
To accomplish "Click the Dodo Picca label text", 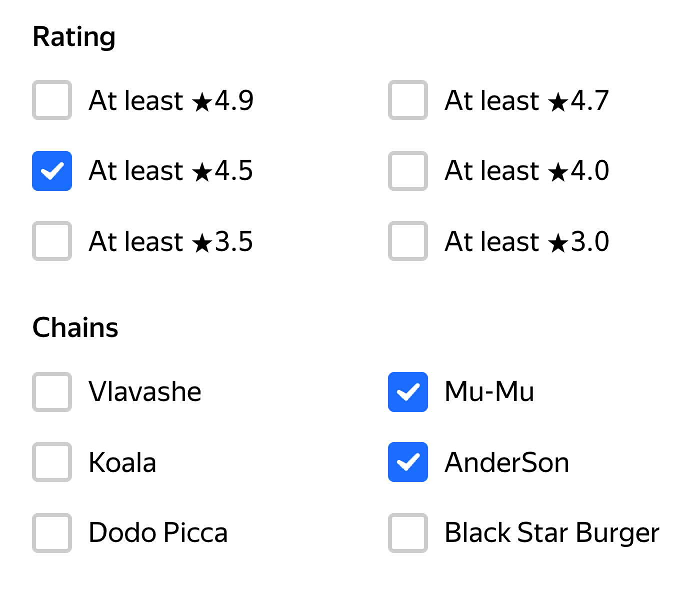I will coord(158,533).
